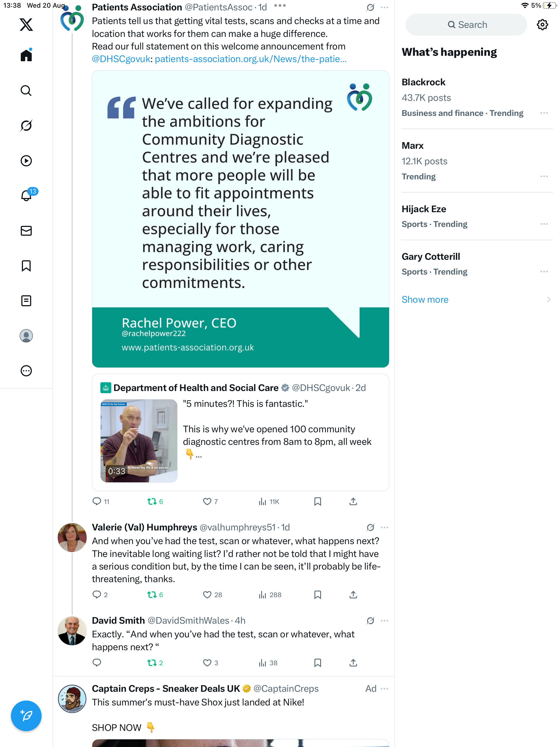Screen dimensions: 560x747
Task: Open more options for Blackrock trend
Action: pyautogui.click(x=544, y=113)
